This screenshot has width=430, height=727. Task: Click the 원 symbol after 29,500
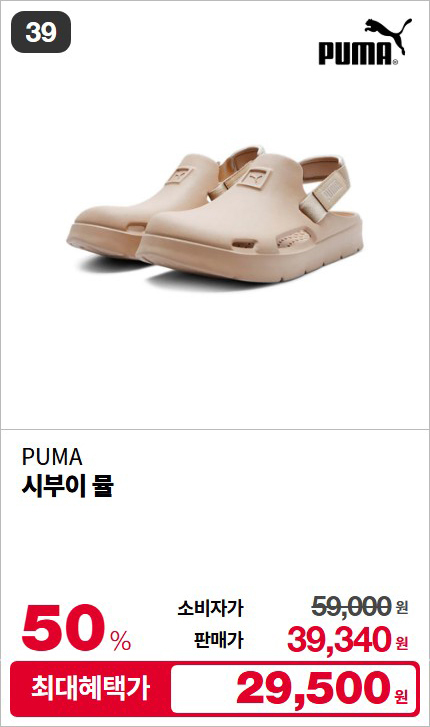click(x=401, y=695)
